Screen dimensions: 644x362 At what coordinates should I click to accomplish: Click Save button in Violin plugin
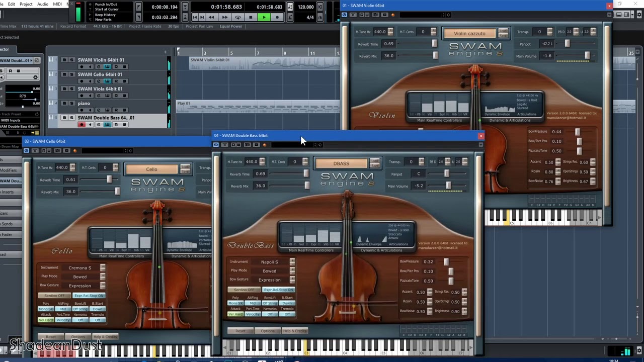tap(503, 36)
